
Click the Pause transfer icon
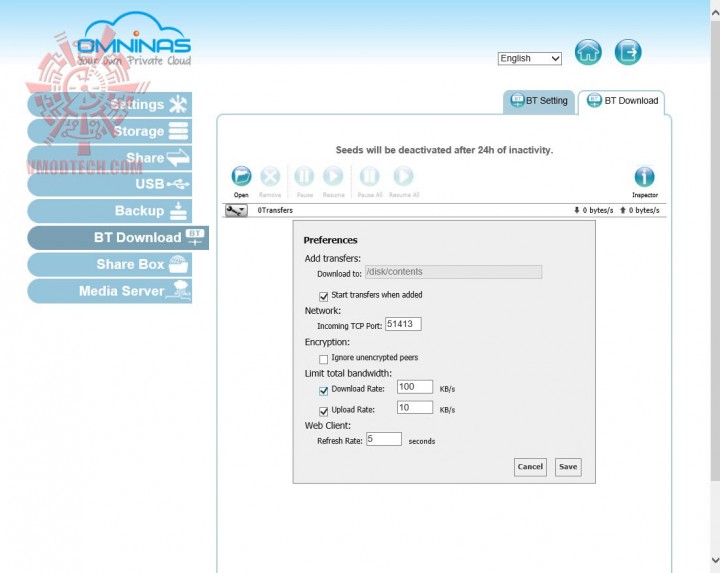coord(304,177)
